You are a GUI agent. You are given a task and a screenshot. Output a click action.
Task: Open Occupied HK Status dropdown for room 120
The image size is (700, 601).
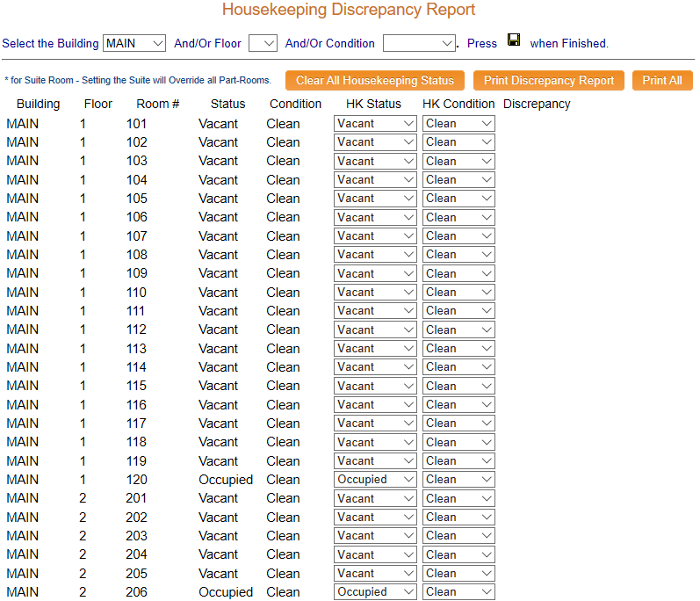pos(375,480)
